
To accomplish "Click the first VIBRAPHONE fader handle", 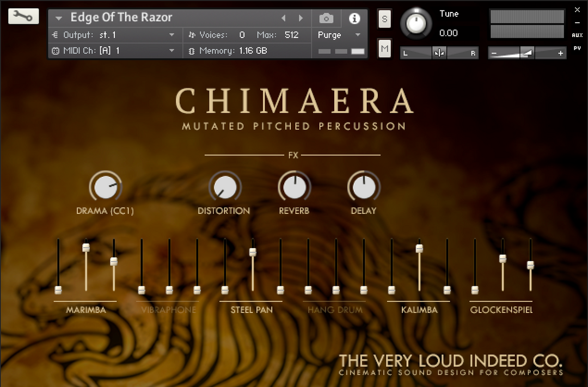I will tap(142, 290).
